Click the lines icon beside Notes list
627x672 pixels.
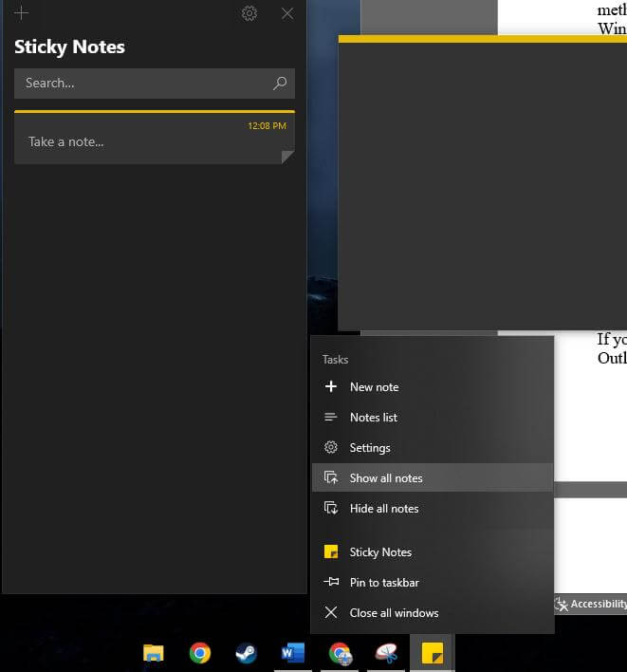click(x=331, y=417)
